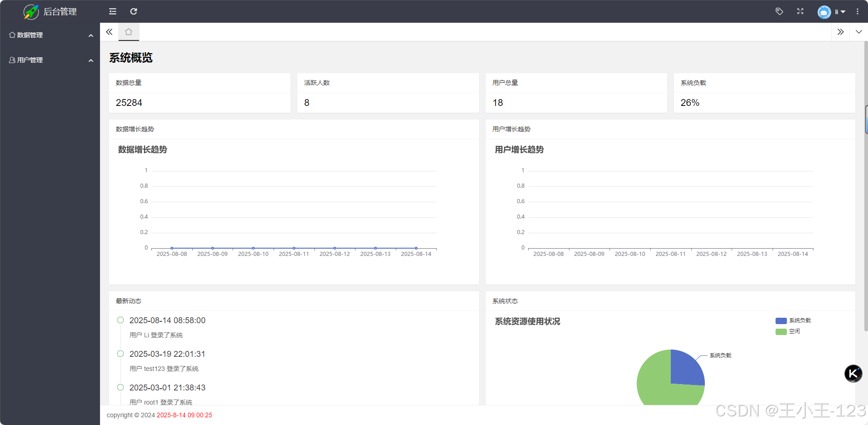Click the 用户总量 value 18

pos(498,103)
